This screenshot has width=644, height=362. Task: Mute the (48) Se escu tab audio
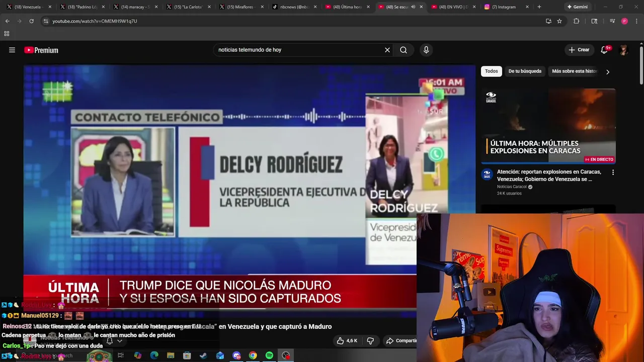click(x=413, y=7)
